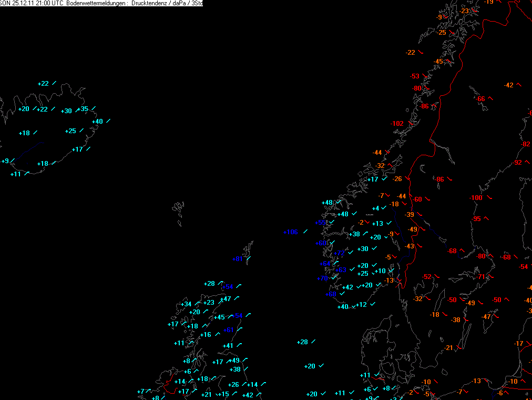Screen dimensions: 532x400
Task: Click the tendency symbol beside +61
Action: tap(240, 329)
